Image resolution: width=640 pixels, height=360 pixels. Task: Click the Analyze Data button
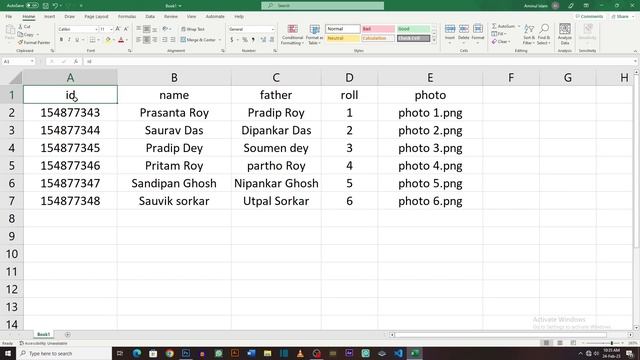[x=565, y=34]
